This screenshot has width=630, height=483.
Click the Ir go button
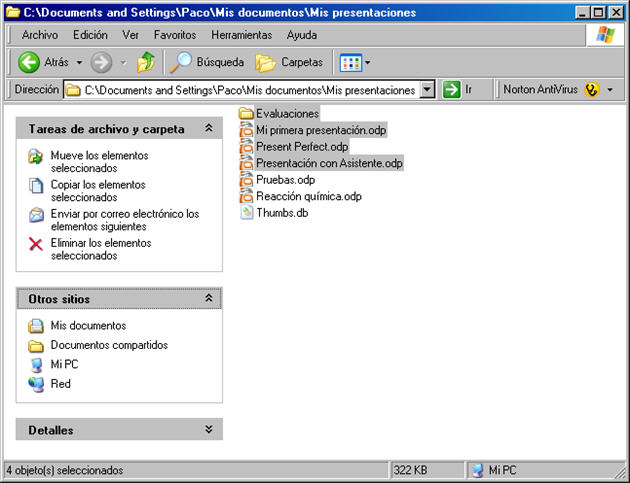(x=458, y=90)
